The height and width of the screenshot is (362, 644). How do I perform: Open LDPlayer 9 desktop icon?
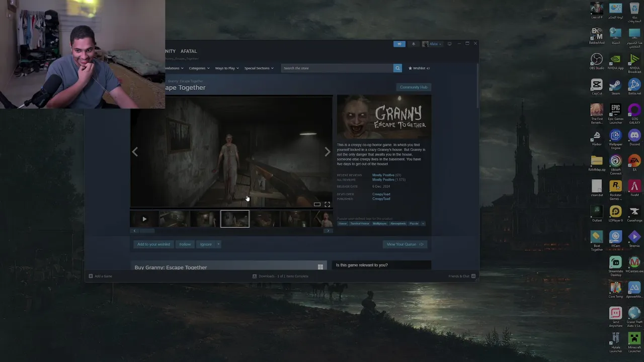615,214
